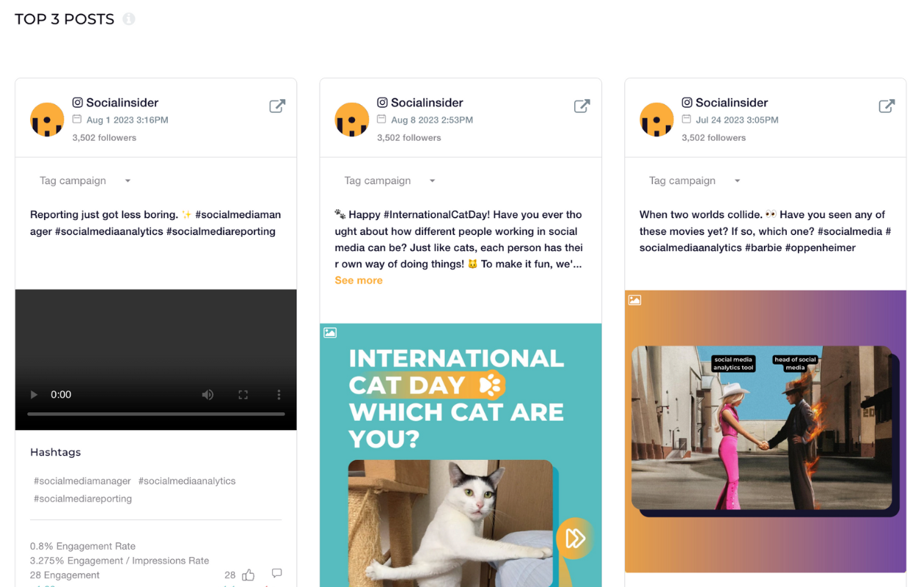Screen dimensions: 924x587
Task: Enter fullscreen on the video player
Action: click(x=243, y=395)
